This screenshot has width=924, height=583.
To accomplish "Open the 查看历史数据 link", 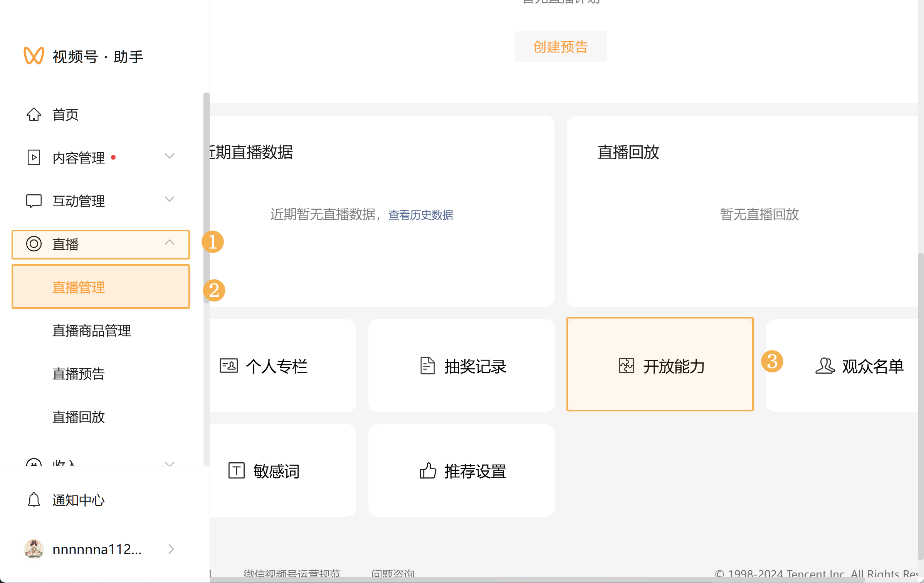I will coord(421,215).
